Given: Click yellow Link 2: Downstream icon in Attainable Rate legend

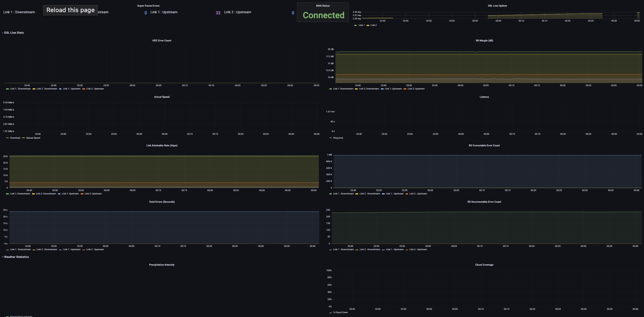Looking at the screenshot, I should coord(33,194).
